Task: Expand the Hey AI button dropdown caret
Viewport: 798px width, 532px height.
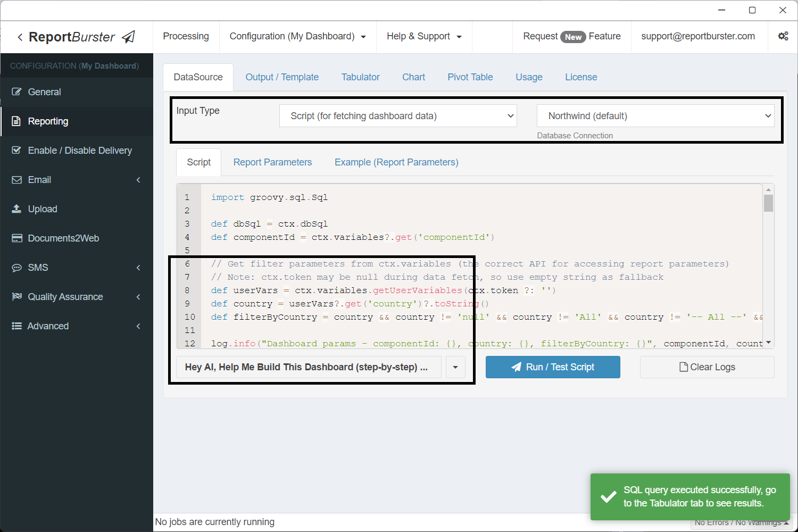Action: [455, 367]
